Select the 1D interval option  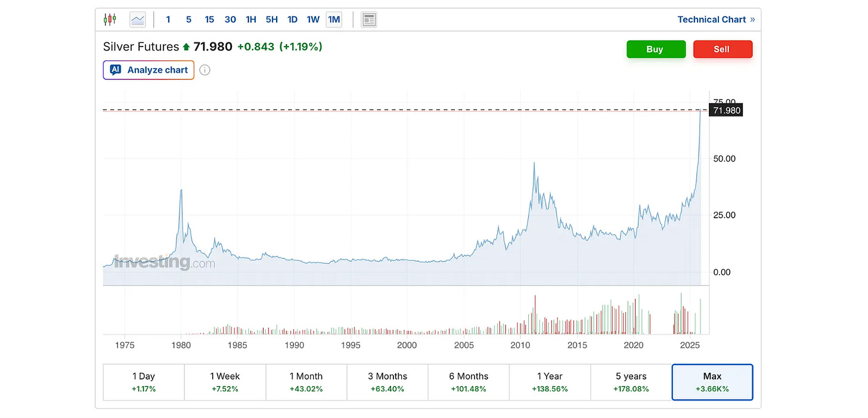(292, 20)
